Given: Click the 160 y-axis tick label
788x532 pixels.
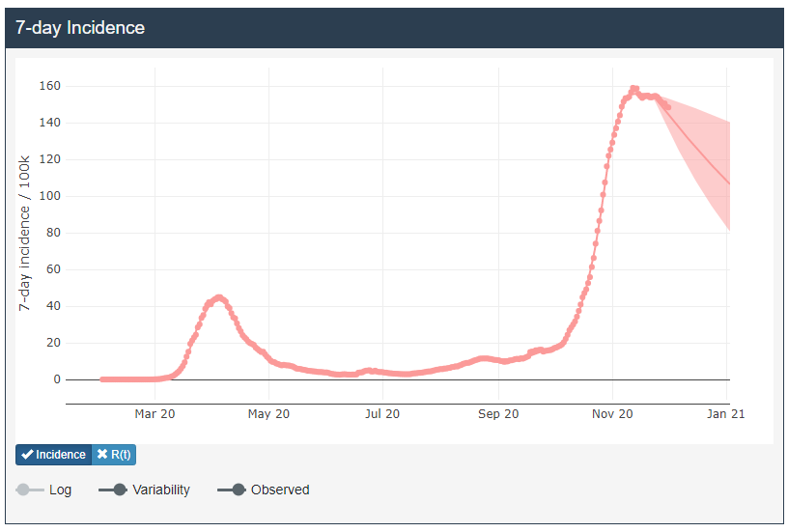Looking at the screenshot, I should tap(49, 86).
